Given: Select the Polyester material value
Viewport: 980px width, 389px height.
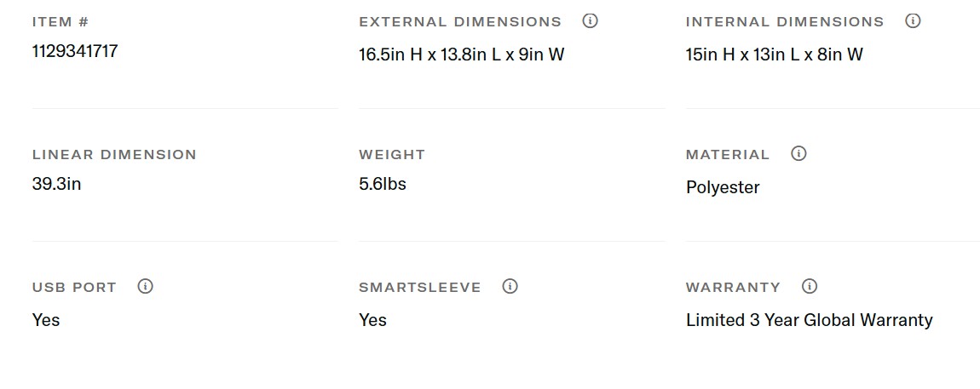Looking at the screenshot, I should coord(723,187).
